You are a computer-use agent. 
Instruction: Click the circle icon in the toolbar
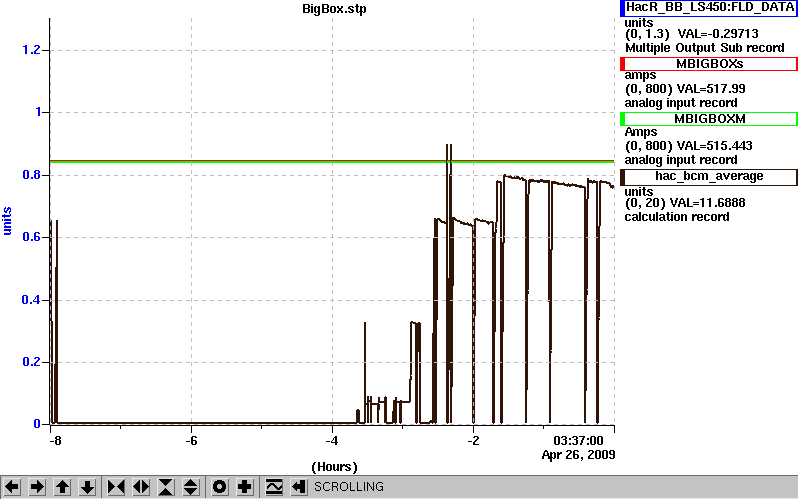(x=219, y=487)
